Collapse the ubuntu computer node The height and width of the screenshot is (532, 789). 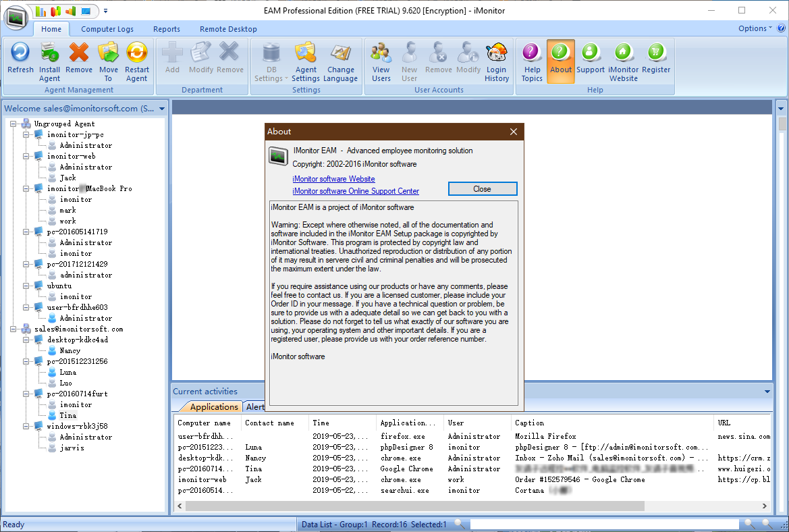26,286
